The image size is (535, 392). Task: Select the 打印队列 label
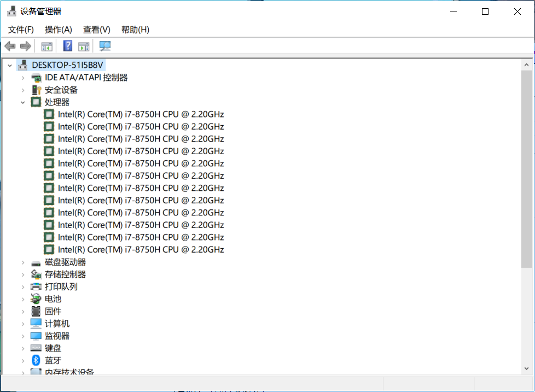click(x=61, y=286)
